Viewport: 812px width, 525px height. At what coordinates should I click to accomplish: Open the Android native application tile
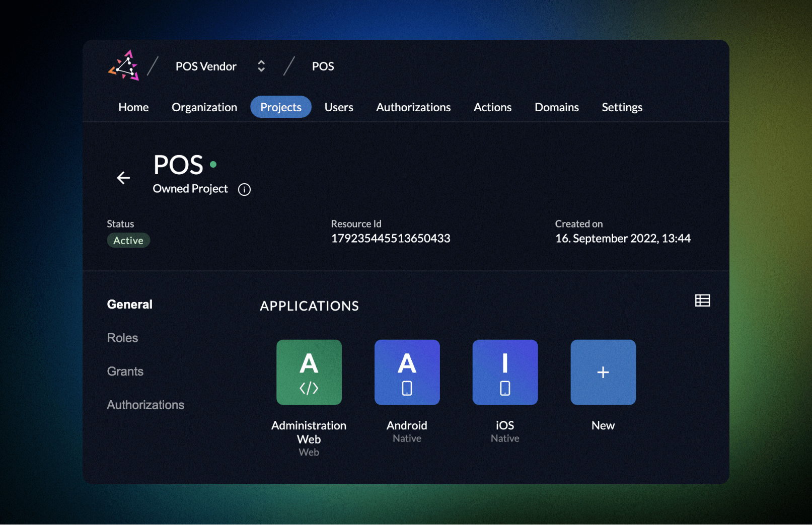click(407, 372)
